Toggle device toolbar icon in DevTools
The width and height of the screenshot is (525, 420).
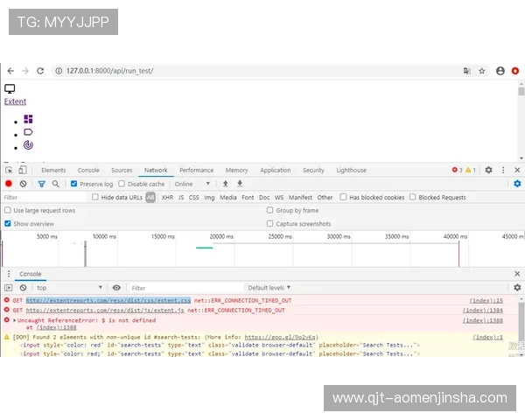tap(23, 170)
